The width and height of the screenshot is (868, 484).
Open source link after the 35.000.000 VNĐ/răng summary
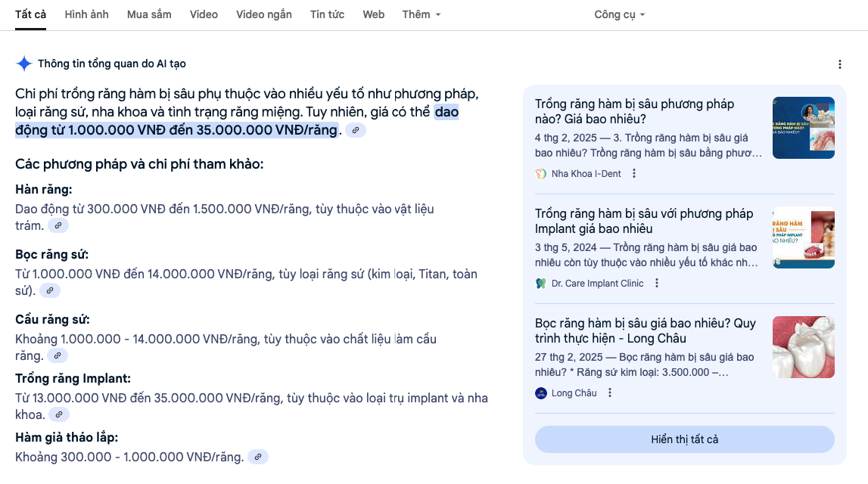coord(356,130)
